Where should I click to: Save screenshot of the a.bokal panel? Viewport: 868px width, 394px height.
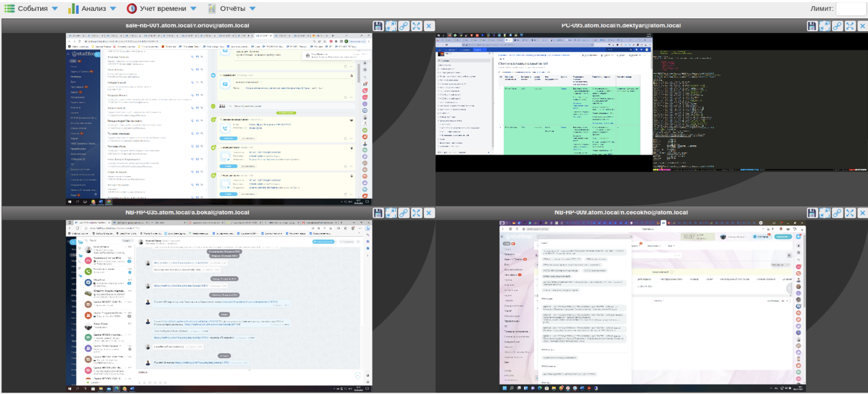point(378,213)
